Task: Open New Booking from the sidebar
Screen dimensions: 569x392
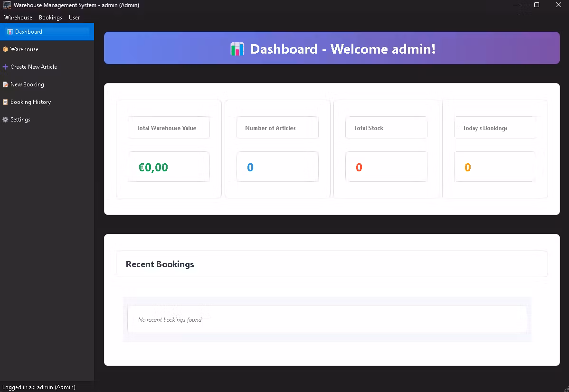Action: pos(27,84)
